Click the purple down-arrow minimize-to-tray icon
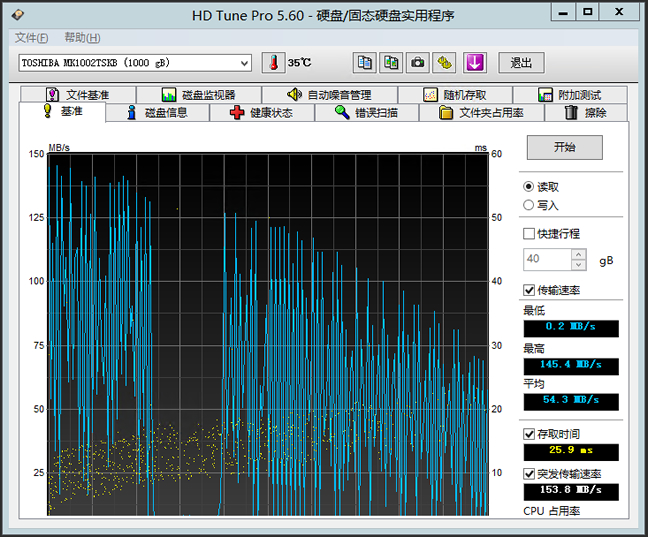The height and width of the screenshot is (537, 648). [474, 62]
